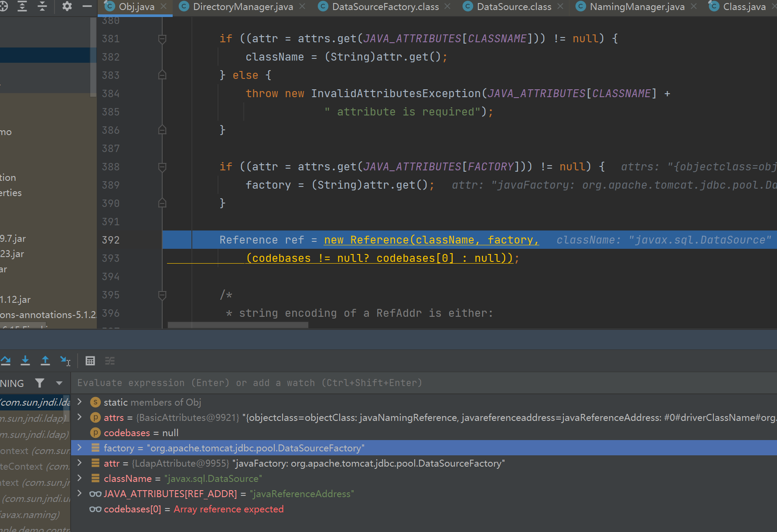Hide the project tool window
The width and height of the screenshot is (777, 532).
(87, 6)
